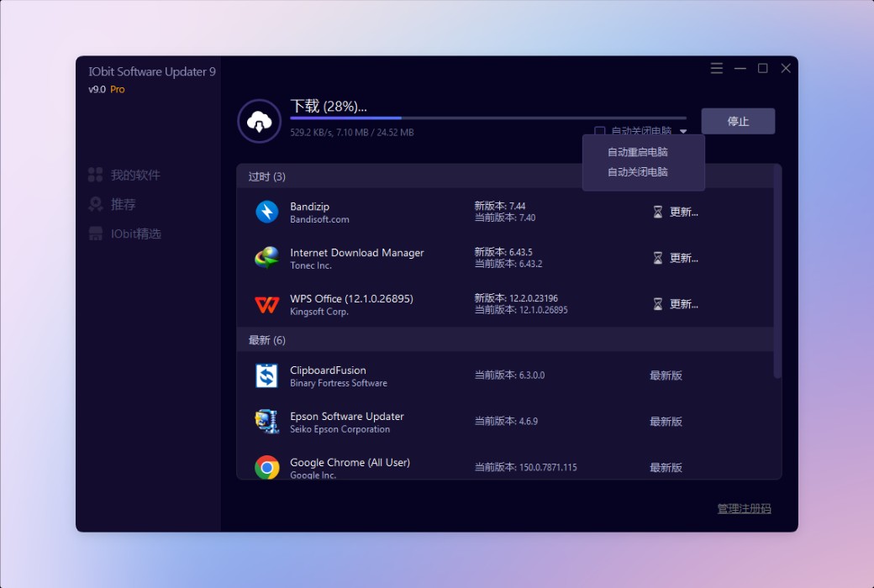Click the 推荐 badge icon in sidebar

95,204
